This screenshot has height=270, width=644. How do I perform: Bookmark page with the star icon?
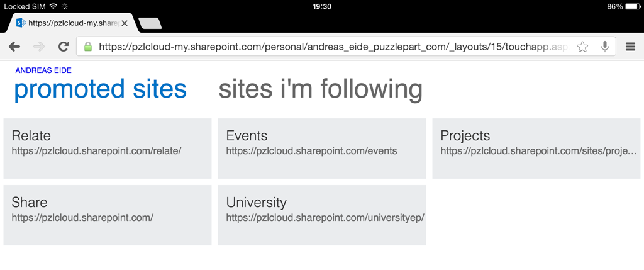click(x=582, y=47)
